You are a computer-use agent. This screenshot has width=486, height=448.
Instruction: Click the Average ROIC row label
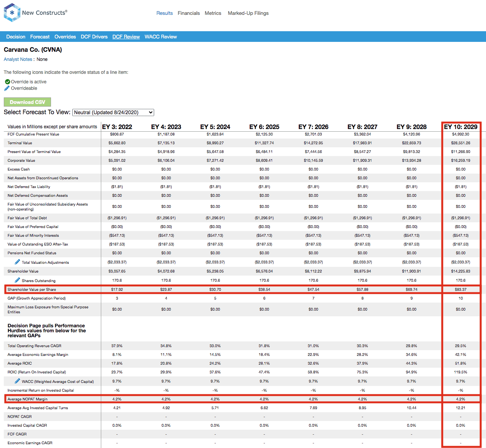pyautogui.click(x=20, y=364)
